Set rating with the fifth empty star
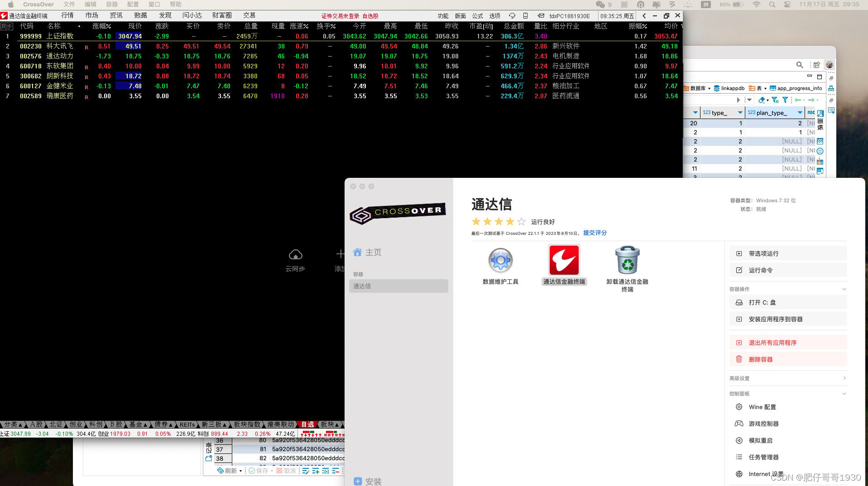Viewport: 868px width, 486px height. (522, 221)
